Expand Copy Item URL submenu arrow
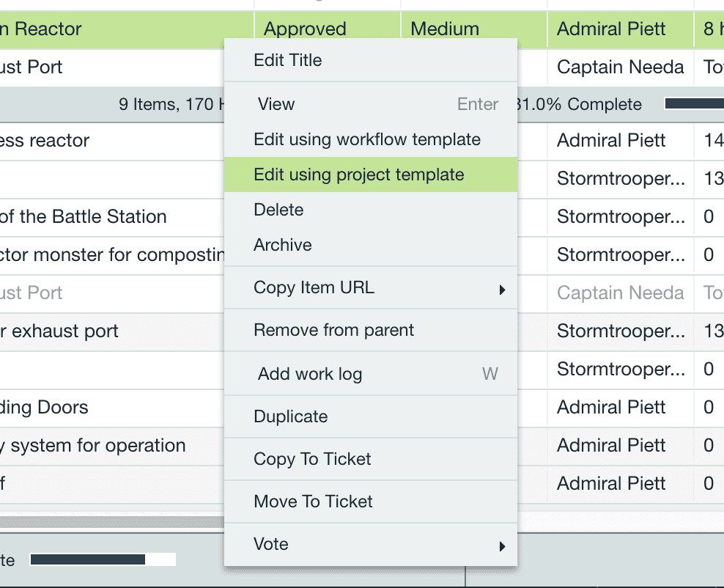Viewport: 724px width, 588px height. (503, 290)
